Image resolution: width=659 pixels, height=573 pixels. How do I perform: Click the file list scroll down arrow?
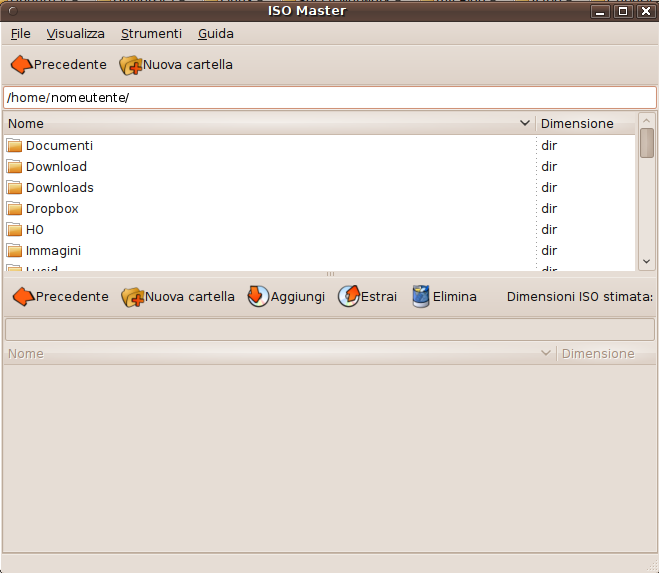647,262
